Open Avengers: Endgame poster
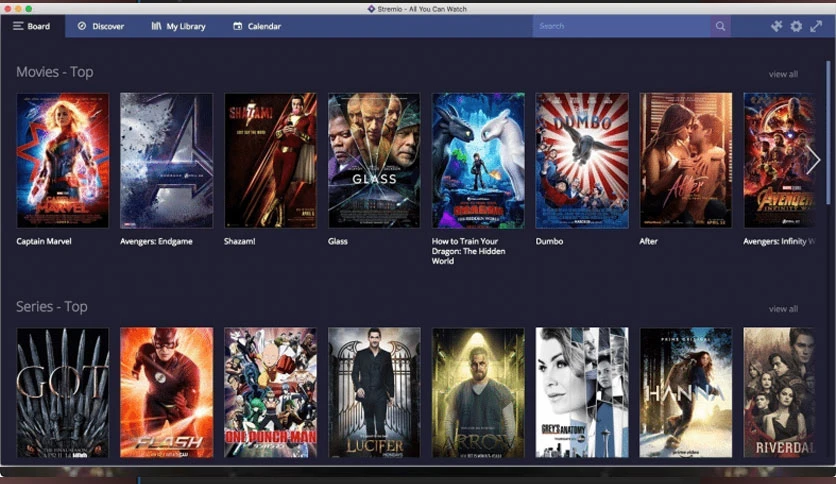 pyautogui.click(x=166, y=160)
